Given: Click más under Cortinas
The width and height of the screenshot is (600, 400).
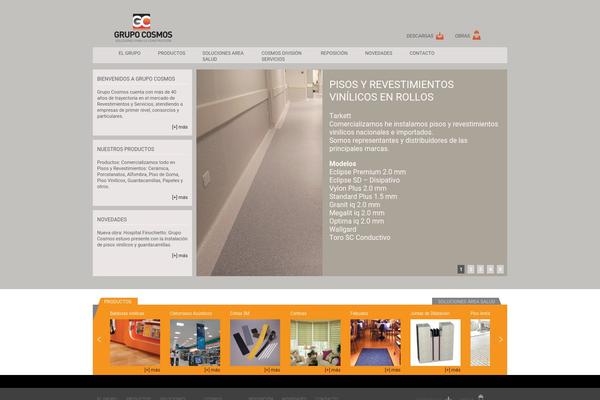Looking at the screenshot, I should (333, 370).
